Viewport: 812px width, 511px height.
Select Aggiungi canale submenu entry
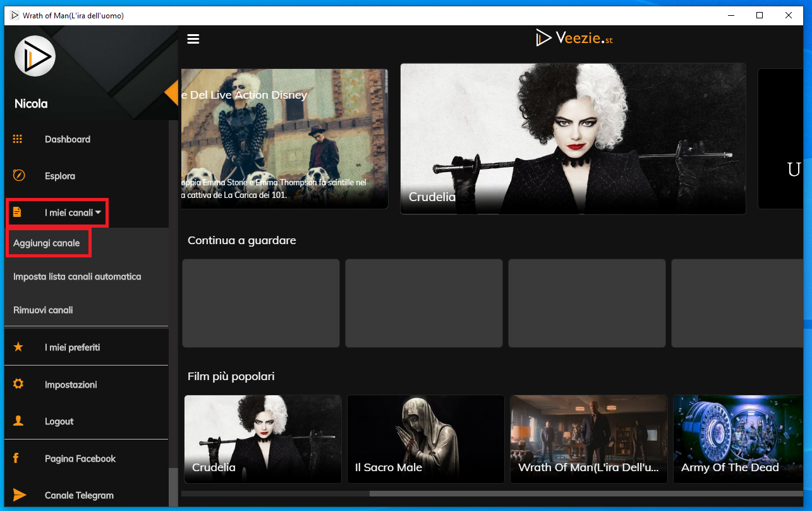click(x=47, y=243)
